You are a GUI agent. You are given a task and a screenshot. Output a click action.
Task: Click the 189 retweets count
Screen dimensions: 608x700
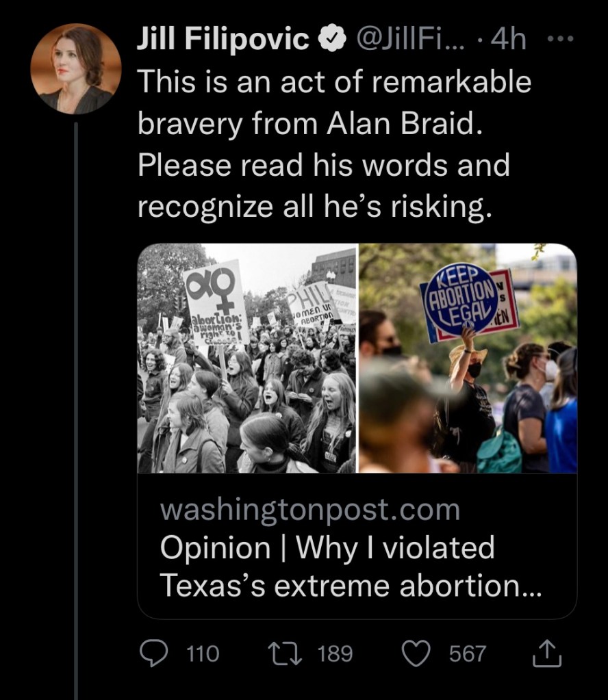pos(335,653)
